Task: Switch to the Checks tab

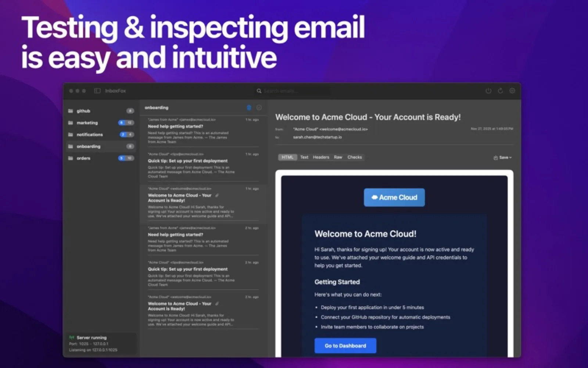Action: (355, 157)
